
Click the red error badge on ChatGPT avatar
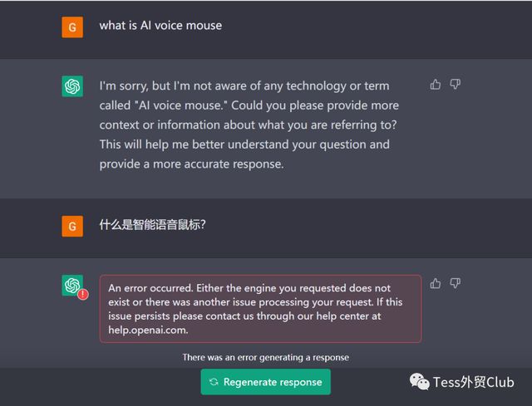pyautogui.click(x=82, y=294)
